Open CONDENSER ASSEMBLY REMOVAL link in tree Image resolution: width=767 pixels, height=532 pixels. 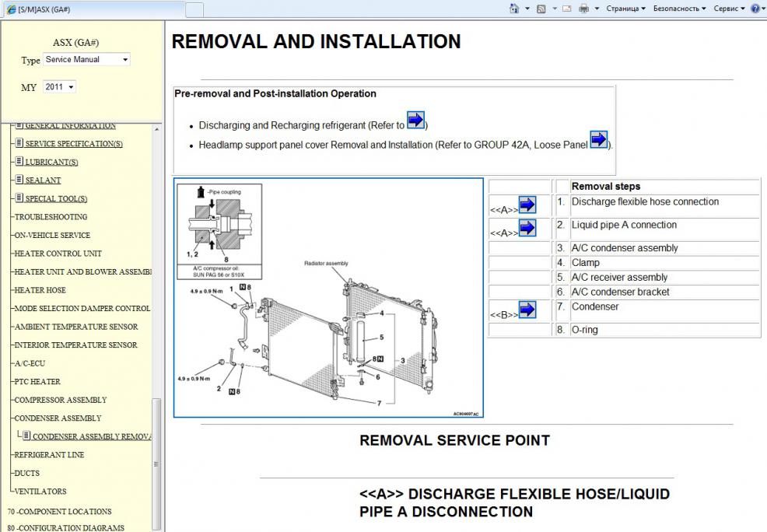[92, 436]
